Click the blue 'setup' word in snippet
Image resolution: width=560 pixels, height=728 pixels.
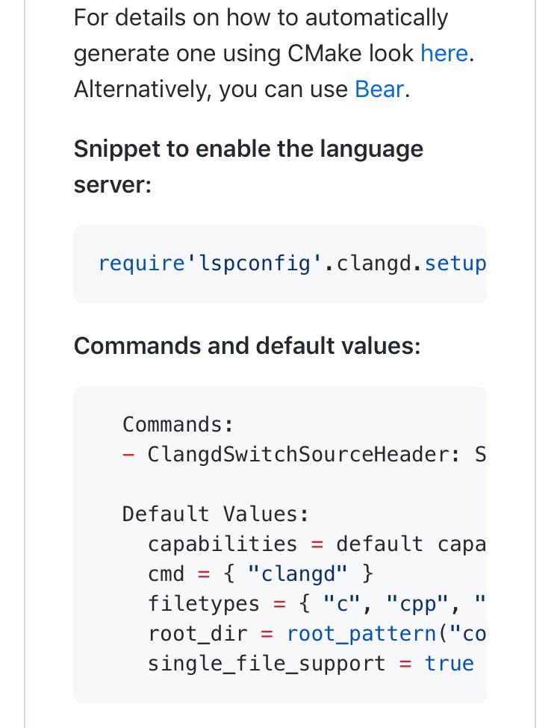point(455,264)
